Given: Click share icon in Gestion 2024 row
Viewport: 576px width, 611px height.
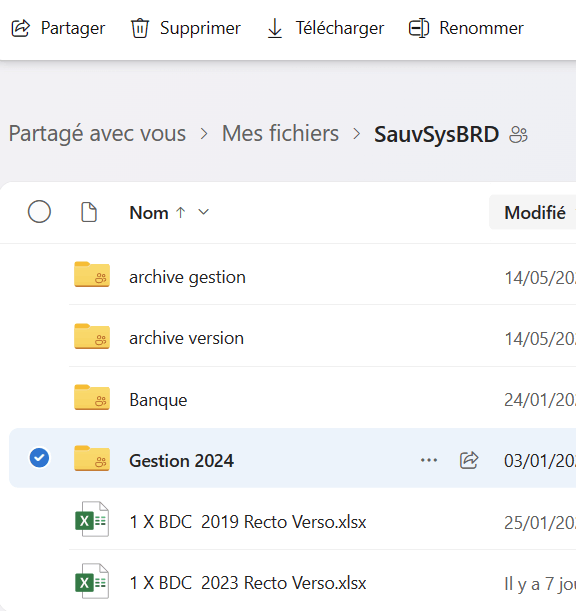Looking at the screenshot, I should pos(469,460).
